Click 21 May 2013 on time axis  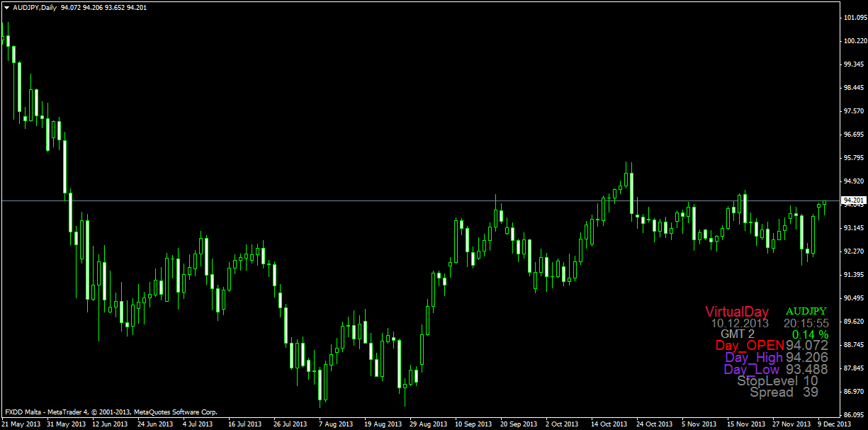point(20,424)
